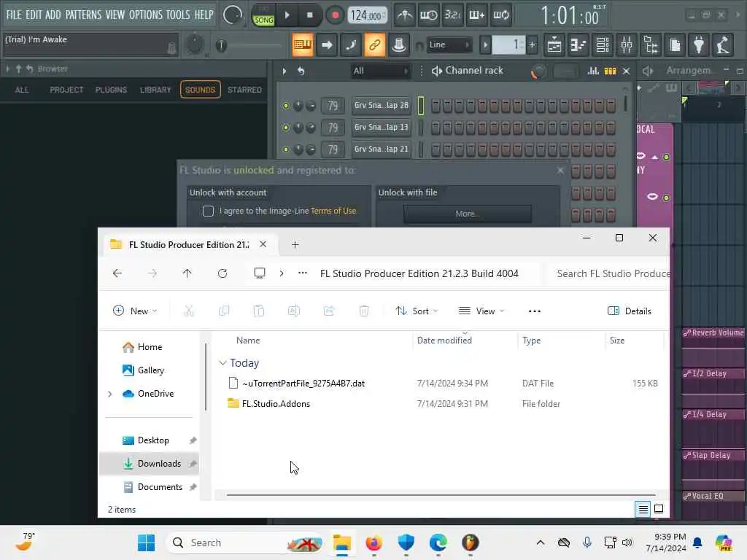Viewport: 747px width, 560px height.
Task: Open the PATTERNS menu
Action: (83, 15)
